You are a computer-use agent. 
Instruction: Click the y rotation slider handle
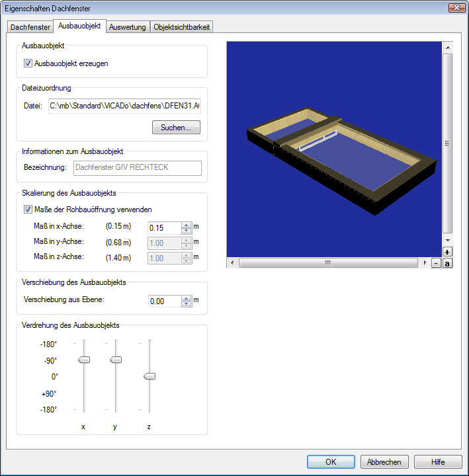click(116, 360)
